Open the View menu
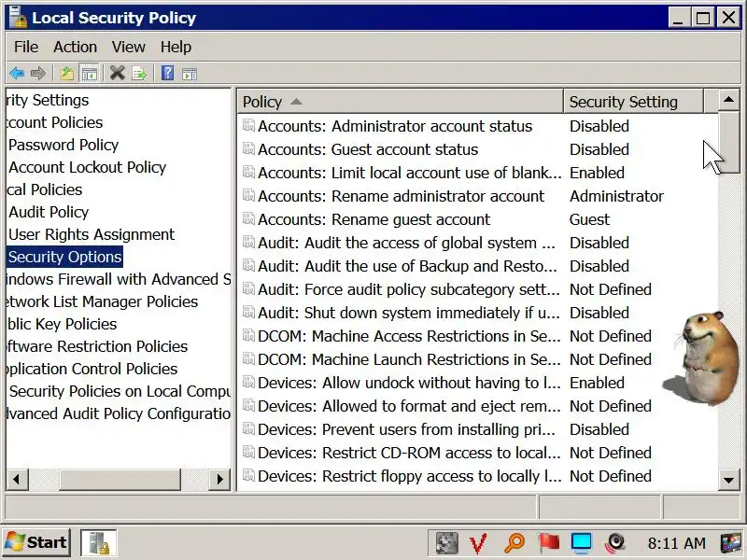The height and width of the screenshot is (560, 747). 129,47
